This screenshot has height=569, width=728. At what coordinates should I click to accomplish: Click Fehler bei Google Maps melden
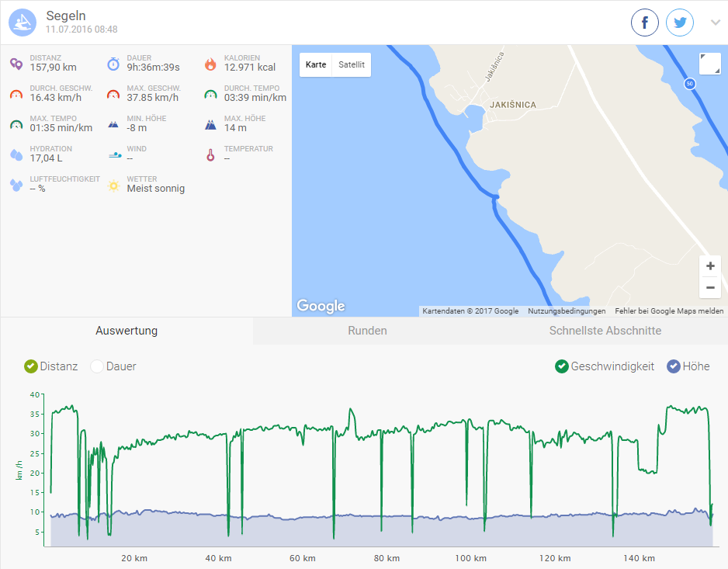[x=669, y=311]
